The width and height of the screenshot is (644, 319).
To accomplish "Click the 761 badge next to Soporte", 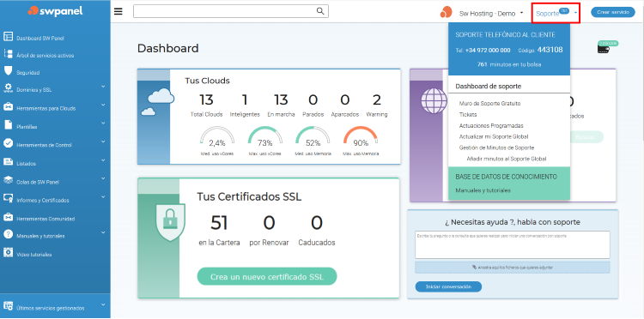I will coord(564,11).
